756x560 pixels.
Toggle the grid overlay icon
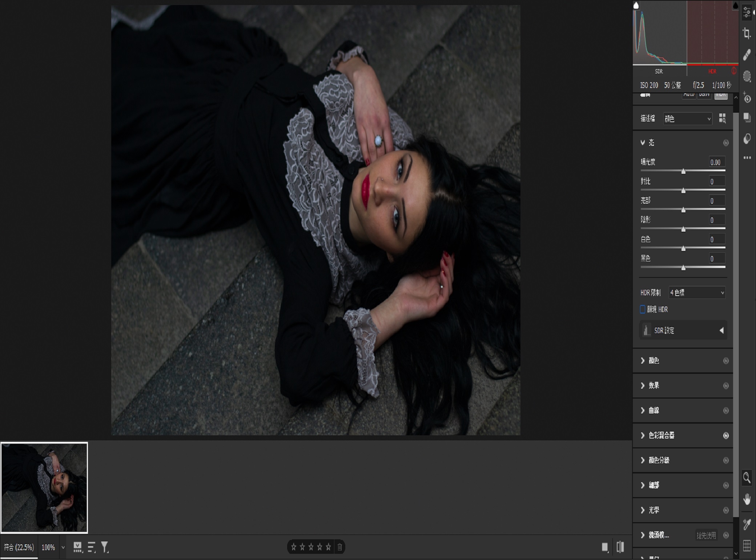click(747, 545)
